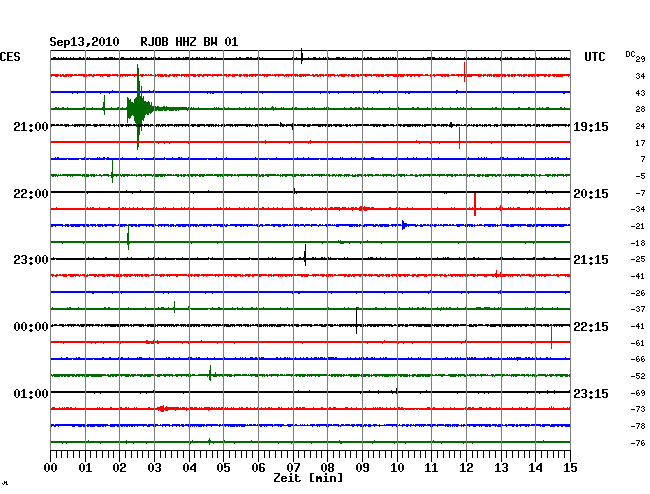Click the DC offset value "-37"
The height and width of the screenshot is (494, 650).
[x=638, y=309]
